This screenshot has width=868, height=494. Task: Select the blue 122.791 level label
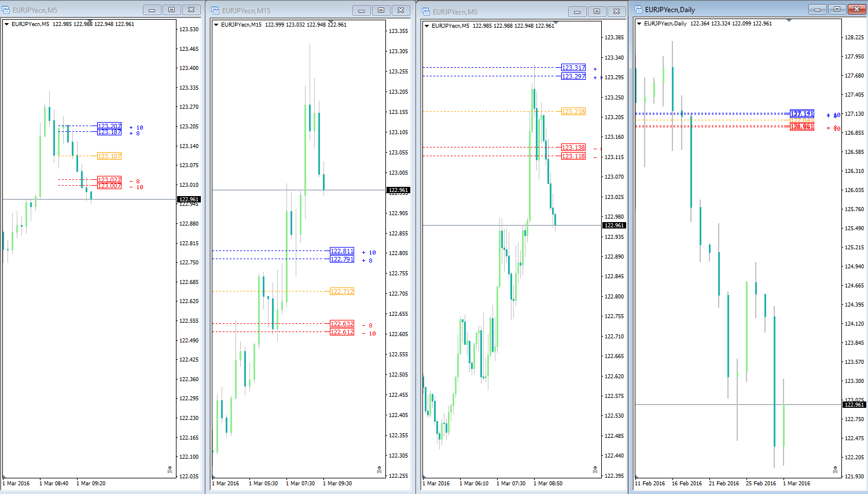tap(342, 259)
